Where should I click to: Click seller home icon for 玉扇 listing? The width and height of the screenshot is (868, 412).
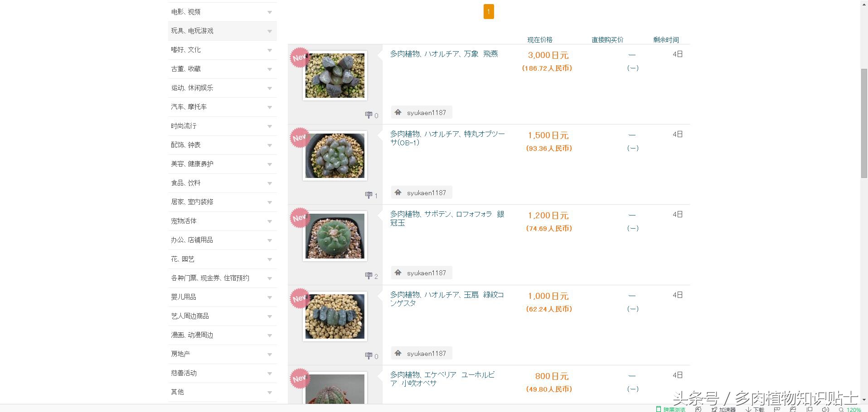click(398, 353)
